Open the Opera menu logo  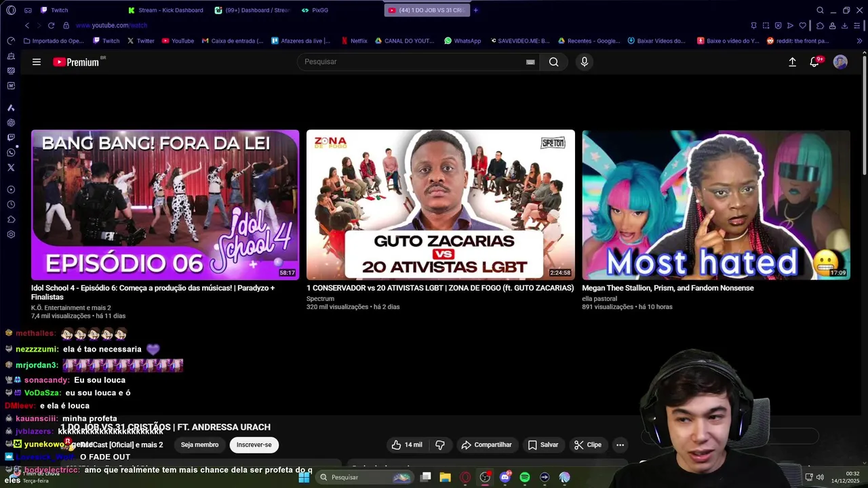(11, 10)
